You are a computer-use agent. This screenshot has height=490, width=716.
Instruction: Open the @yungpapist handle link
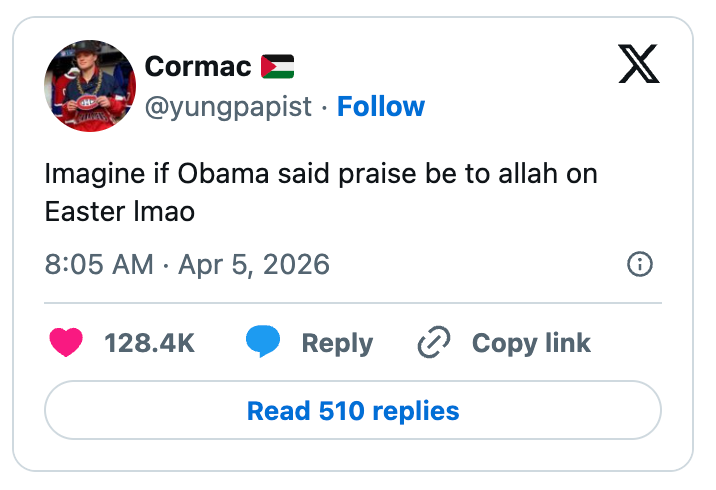pos(228,106)
